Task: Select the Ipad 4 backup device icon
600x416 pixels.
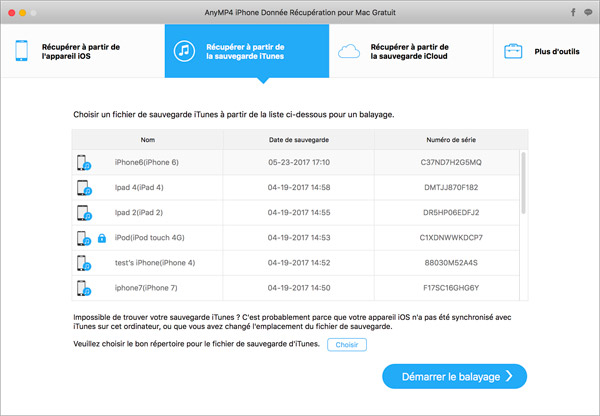Action: (x=84, y=188)
